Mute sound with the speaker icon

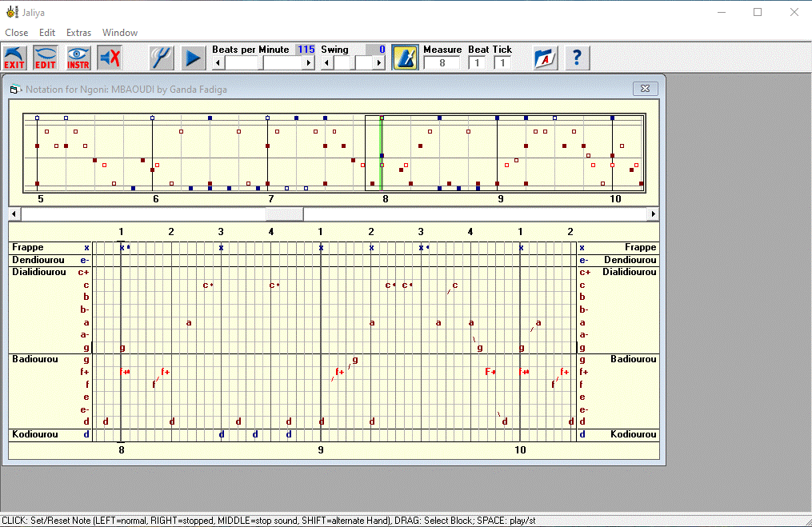(110, 58)
